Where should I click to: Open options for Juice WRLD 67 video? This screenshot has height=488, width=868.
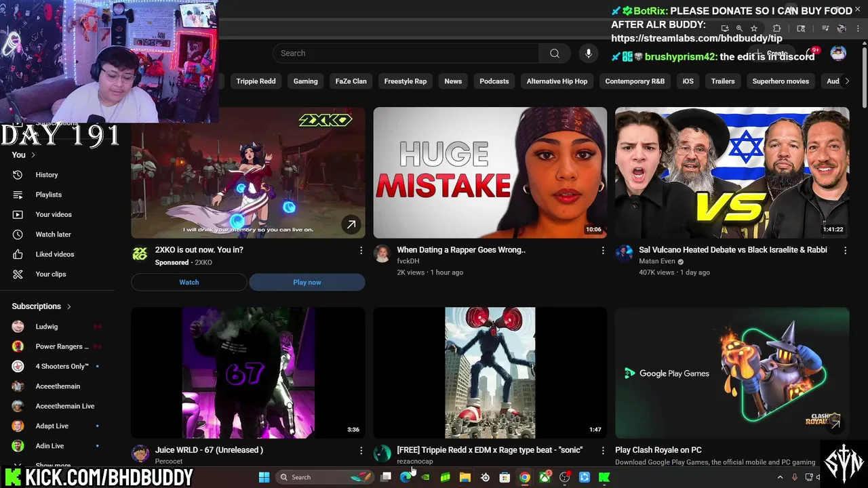coord(361,451)
